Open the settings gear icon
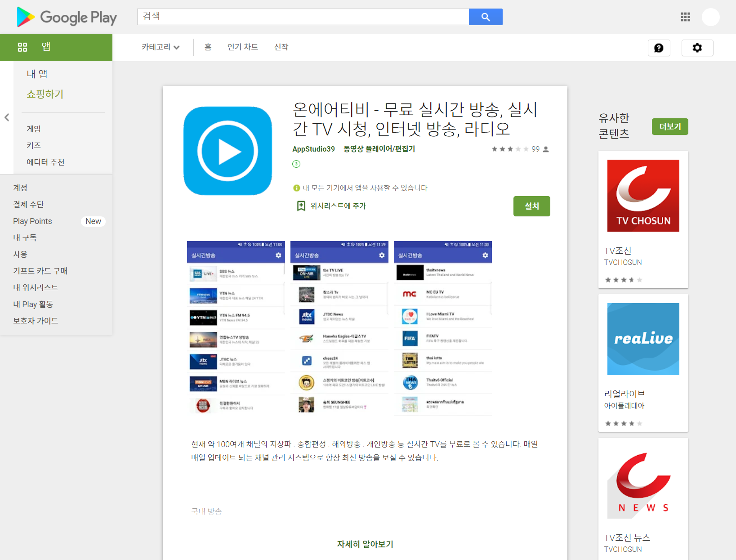Viewport: 736px width, 560px height. coord(697,48)
